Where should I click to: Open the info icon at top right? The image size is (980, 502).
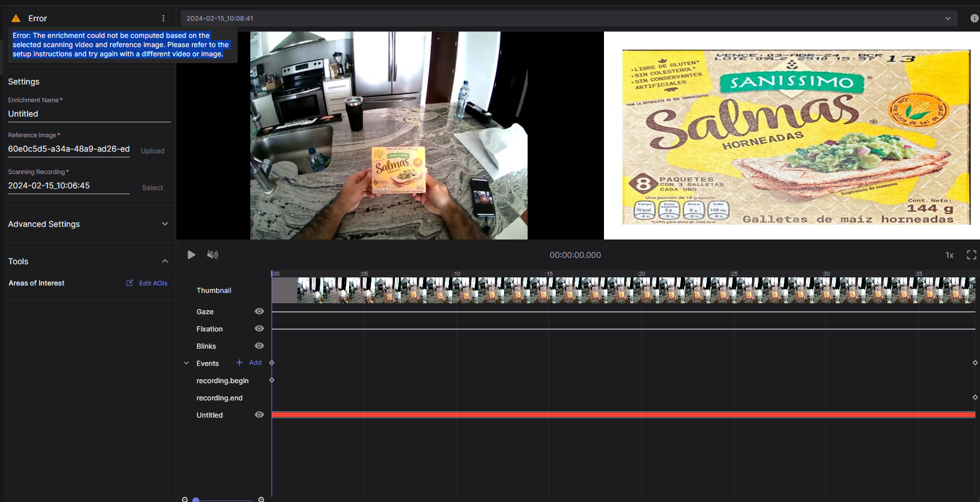click(974, 18)
